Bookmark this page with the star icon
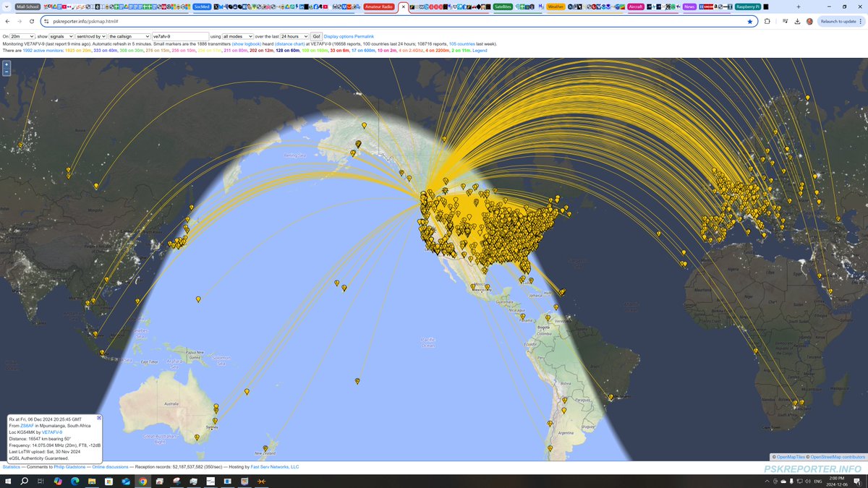This screenshot has height=488, width=868. coord(750,22)
